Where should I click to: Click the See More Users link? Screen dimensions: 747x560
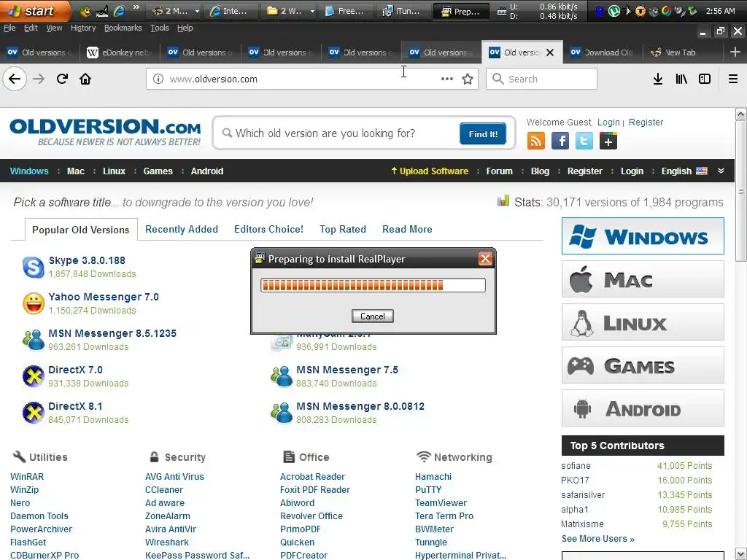pos(598,539)
